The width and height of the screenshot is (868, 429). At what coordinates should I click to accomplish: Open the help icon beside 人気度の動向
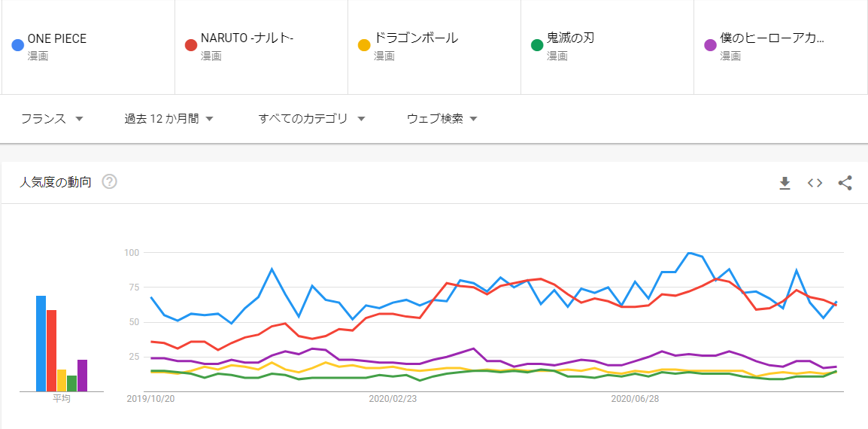[x=109, y=182]
